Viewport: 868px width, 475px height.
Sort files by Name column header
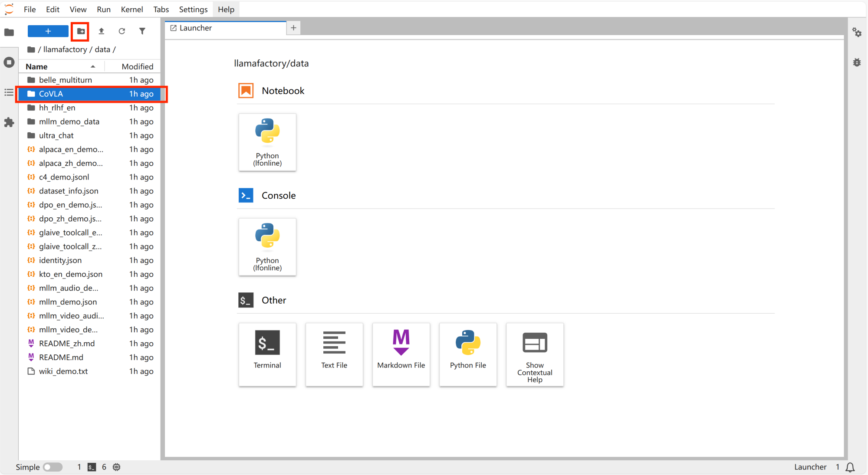tap(37, 66)
